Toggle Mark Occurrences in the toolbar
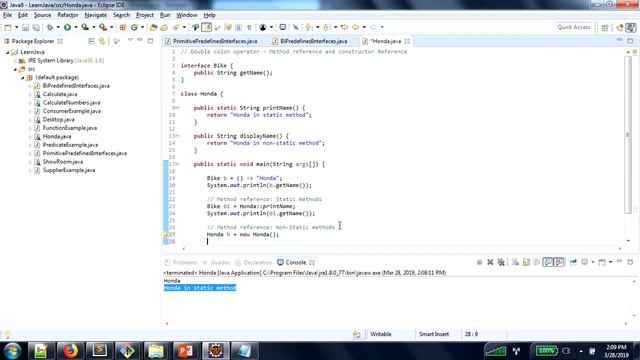 (x=207, y=27)
